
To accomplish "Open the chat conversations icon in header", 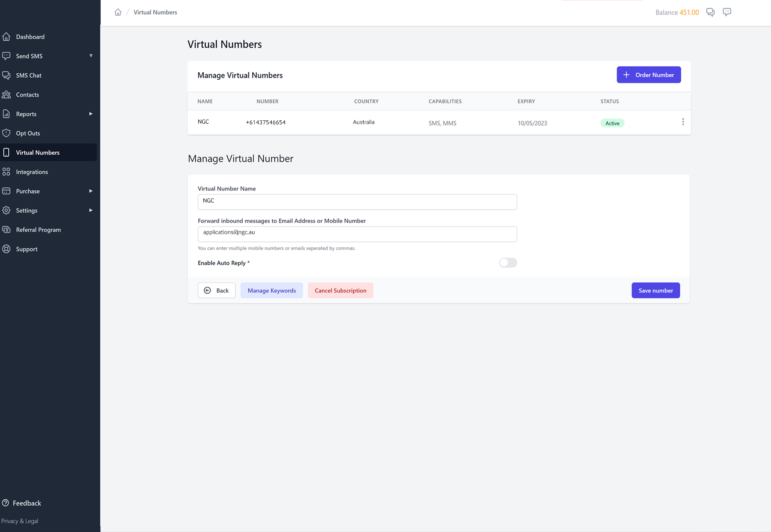I will 710,12.
